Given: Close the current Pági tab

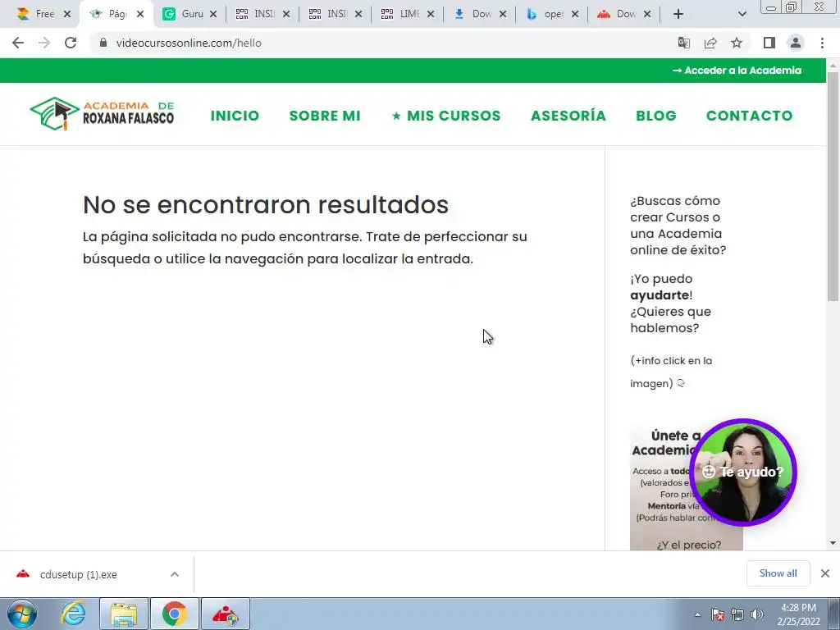Looking at the screenshot, I should pos(140,14).
